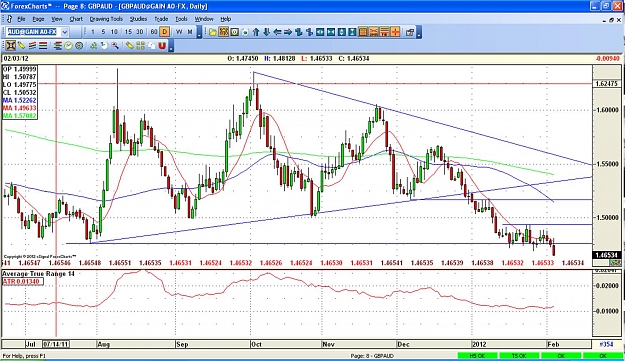Click the Average True Range 14 title

(38, 274)
